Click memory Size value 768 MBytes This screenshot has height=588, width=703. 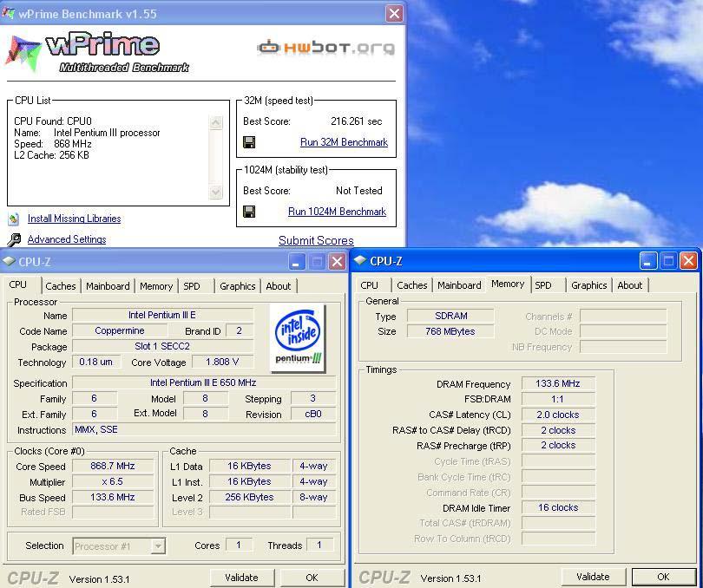coord(450,331)
